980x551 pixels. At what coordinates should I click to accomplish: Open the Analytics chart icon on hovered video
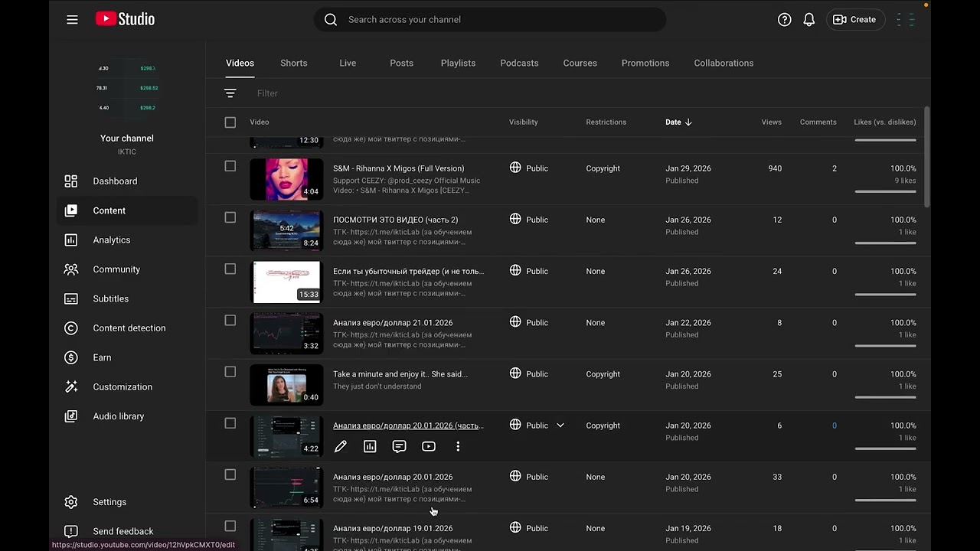click(370, 446)
